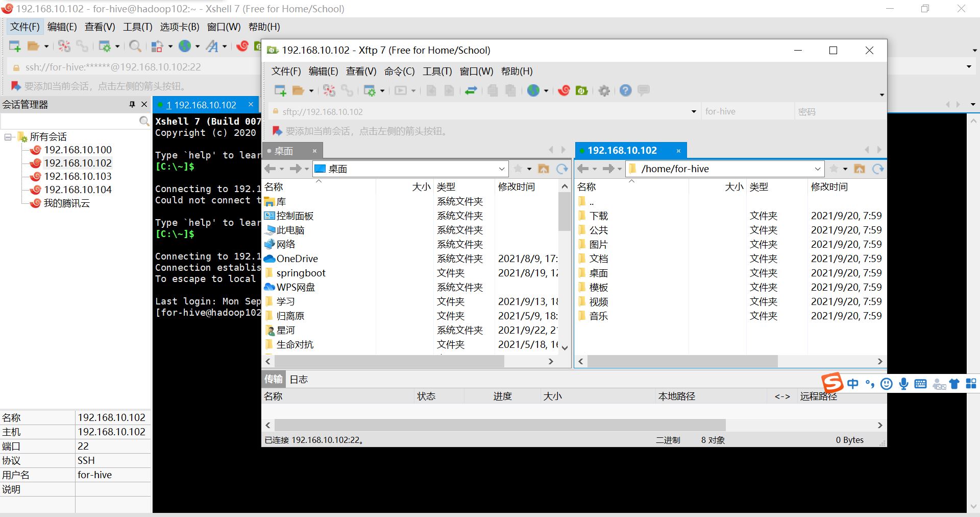
Task: Toggle Sogou Chinese/English 中 mode
Action: click(852, 384)
